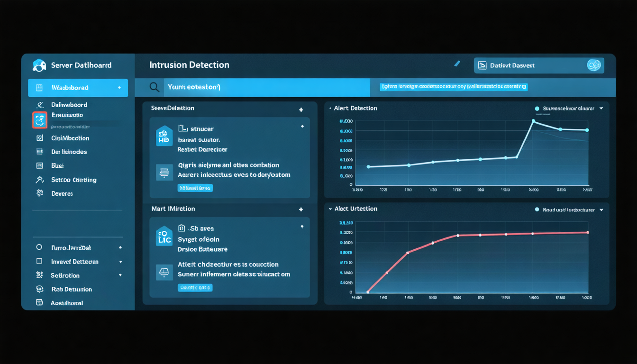
Task: Click the Roab Detiumion icon
Action: pyautogui.click(x=40, y=289)
